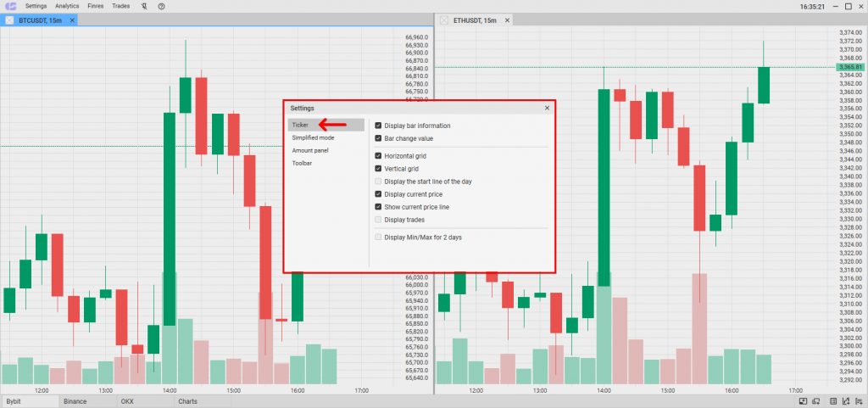Select Simplified mode in the Settings list
Screen dimensions: 868x408
[x=326, y=137]
